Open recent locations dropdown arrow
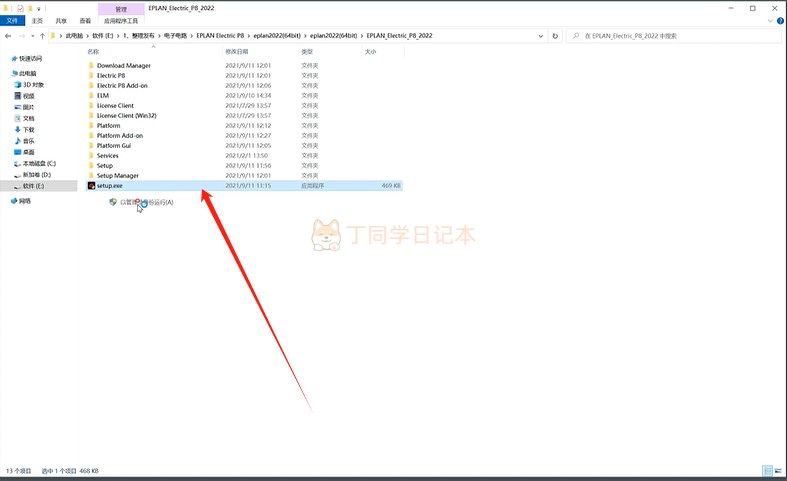Image resolution: width=787 pixels, height=481 pixels. pyautogui.click(x=33, y=36)
